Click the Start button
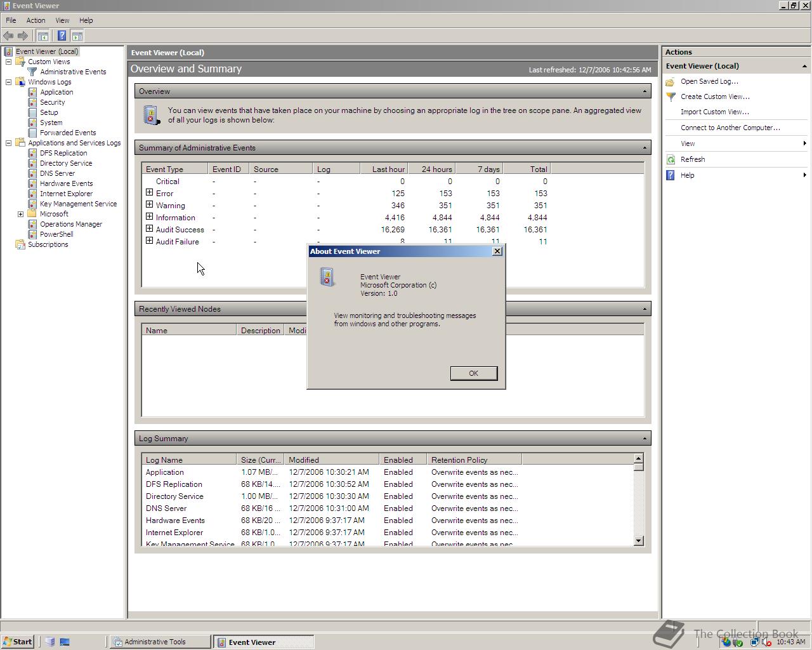Screen dimensions: 812x650 pos(17,642)
